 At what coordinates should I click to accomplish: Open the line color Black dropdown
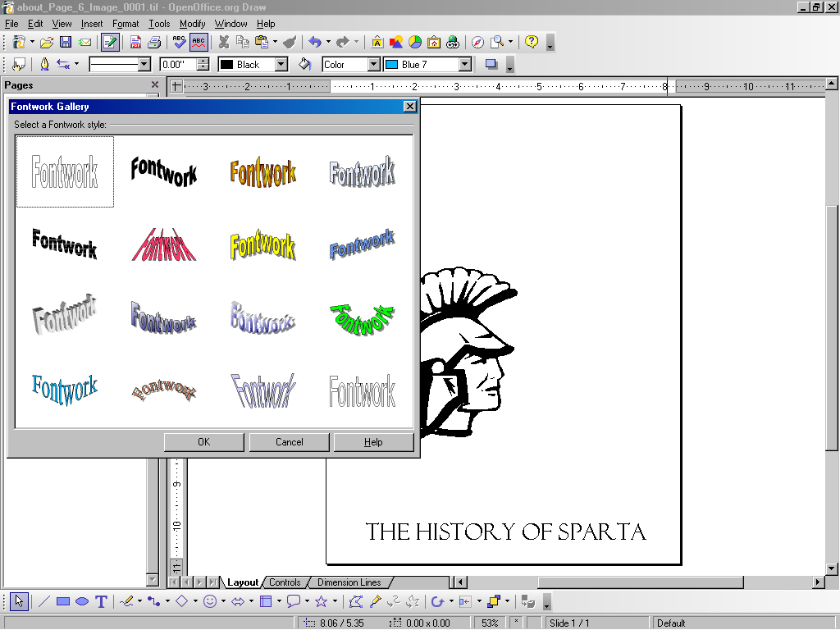tap(281, 64)
